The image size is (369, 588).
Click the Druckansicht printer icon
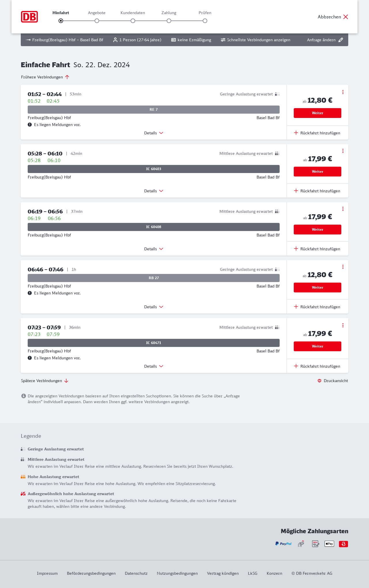pyautogui.click(x=319, y=381)
